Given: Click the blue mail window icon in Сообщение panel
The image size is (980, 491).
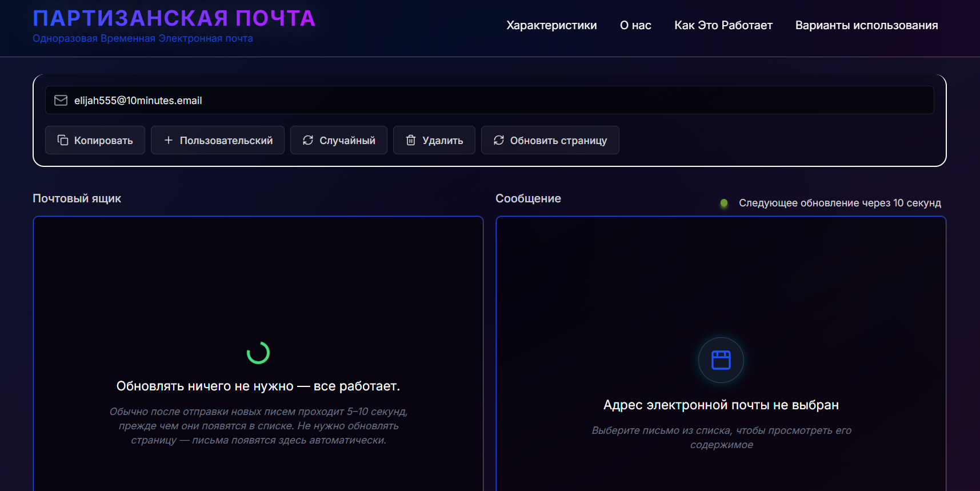Looking at the screenshot, I should tap(721, 360).
